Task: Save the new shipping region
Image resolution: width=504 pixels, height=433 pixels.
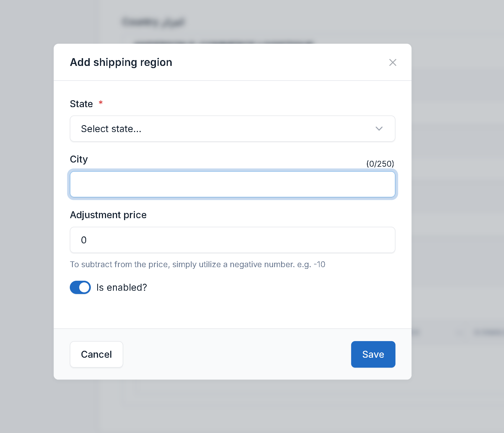Action: pos(373,354)
